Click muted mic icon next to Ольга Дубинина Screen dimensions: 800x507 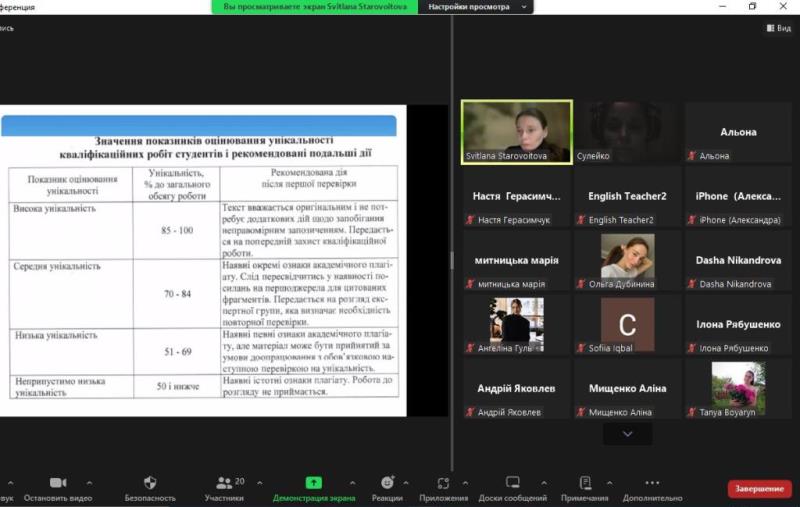tap(581, 284)
